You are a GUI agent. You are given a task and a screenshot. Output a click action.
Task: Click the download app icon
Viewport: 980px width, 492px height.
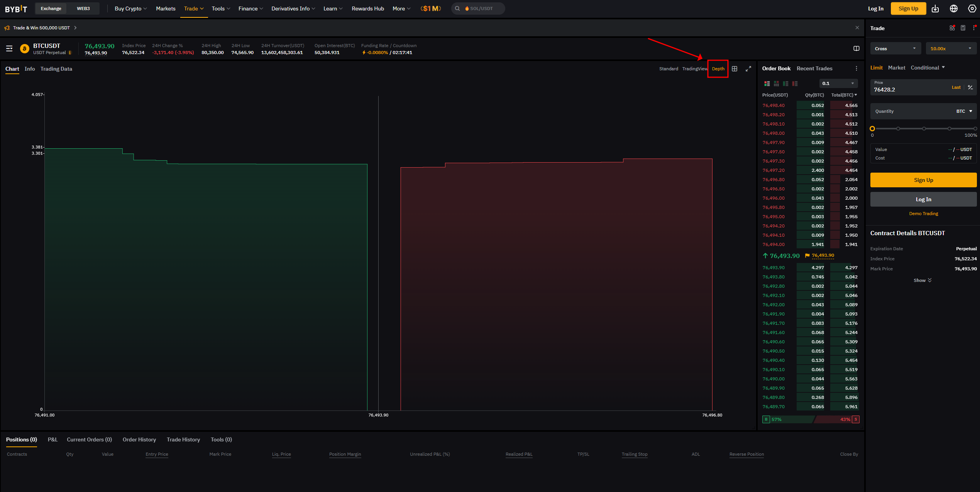[935, 8]
